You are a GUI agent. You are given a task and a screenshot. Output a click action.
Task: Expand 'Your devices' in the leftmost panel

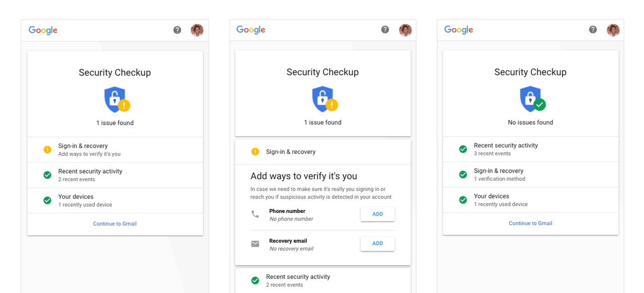(x=115, y=200)
